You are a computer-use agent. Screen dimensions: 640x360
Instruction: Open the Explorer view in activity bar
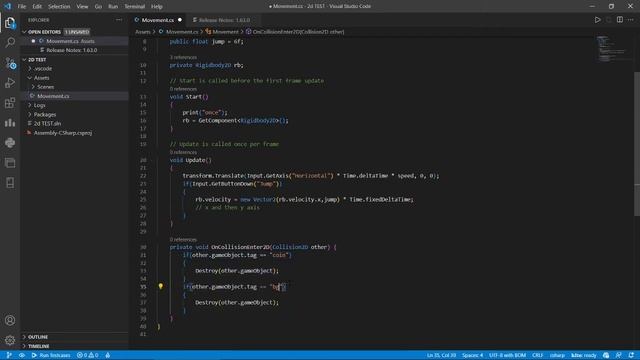click(x=10, y=22)
